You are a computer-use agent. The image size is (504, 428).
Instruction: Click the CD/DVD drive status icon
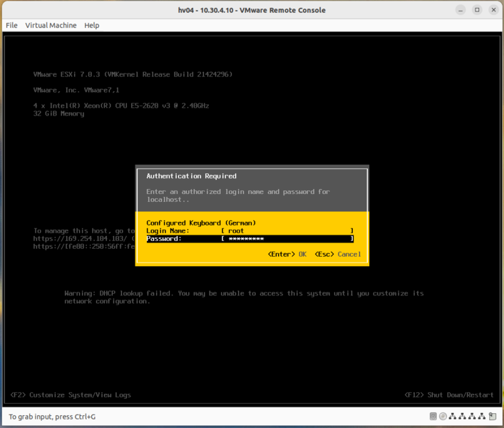click(443, 417)
